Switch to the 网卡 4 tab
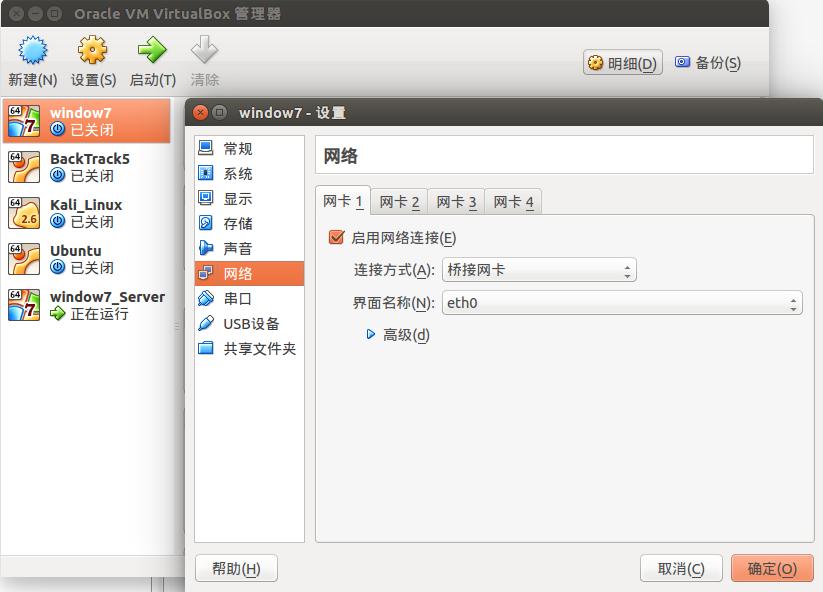This screenshot has width=823, height=592. coord(513,202)
